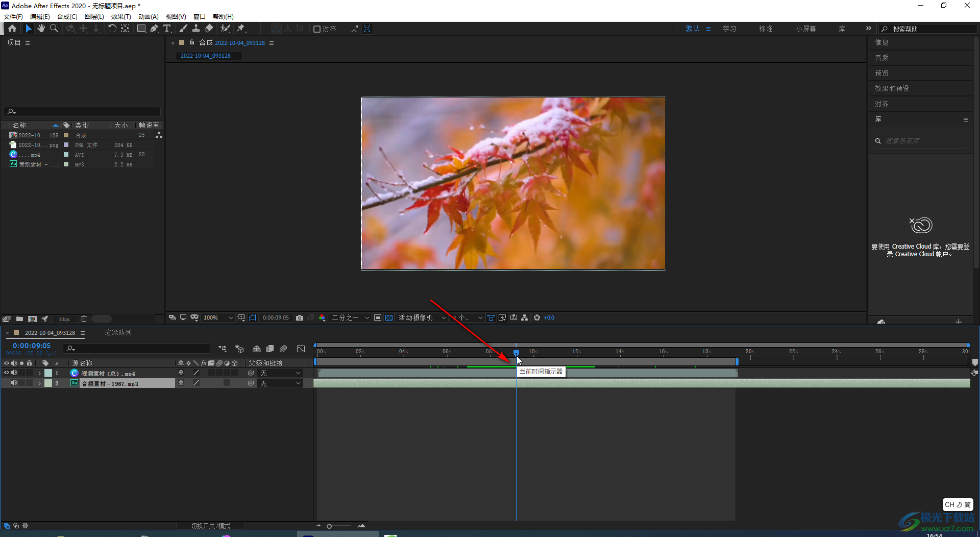The image size is (980, 537).
Task: Click the current time 0:00:09:05 timecode
Action: [32, 346]
